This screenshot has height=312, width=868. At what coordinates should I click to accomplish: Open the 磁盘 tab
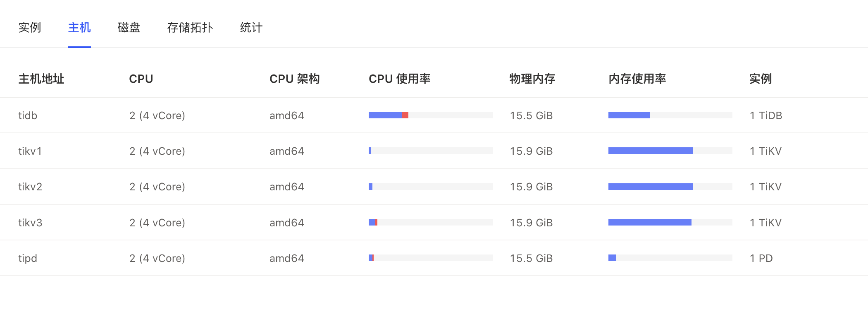click(x=129, y=28)
